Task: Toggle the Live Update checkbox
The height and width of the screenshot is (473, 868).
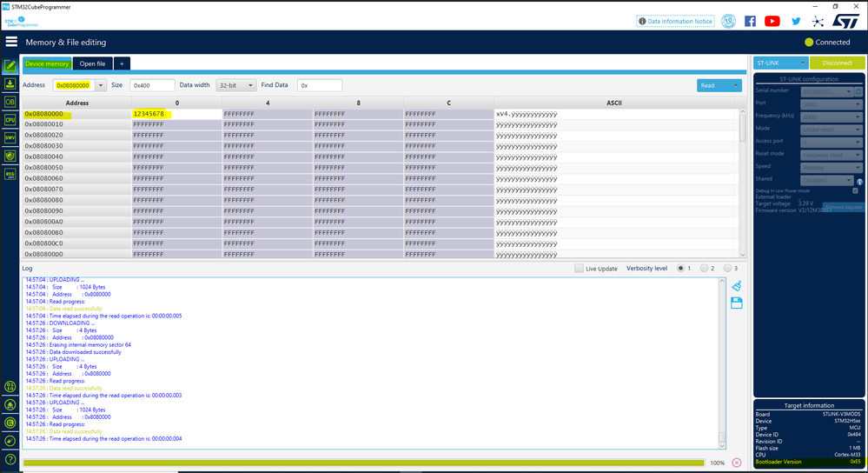Action: (579, 268)
